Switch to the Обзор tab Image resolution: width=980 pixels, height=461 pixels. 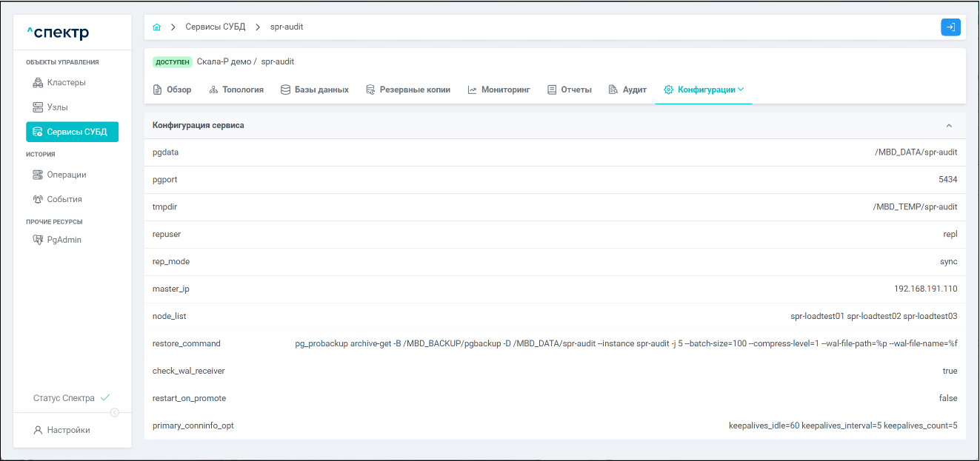coord(172,90)
